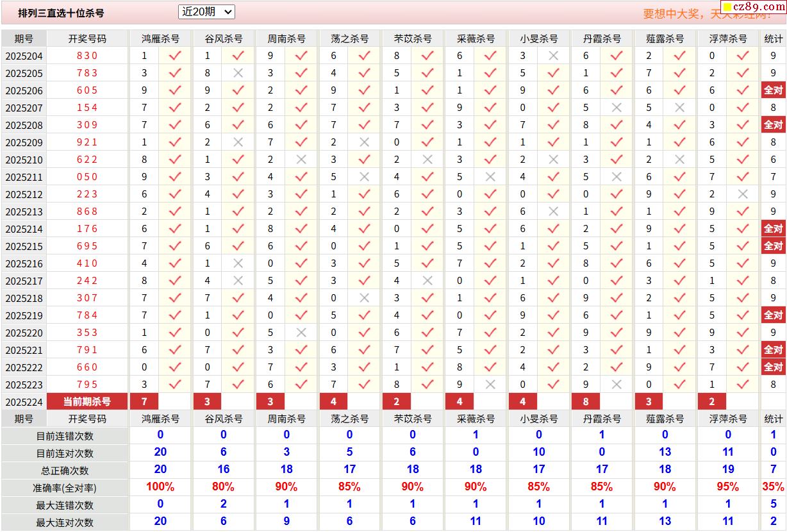This screenshot has height=532, width=787.
Task: Click the check mark for 芣苡杀号 in 2025219
Action: point(427,315)
